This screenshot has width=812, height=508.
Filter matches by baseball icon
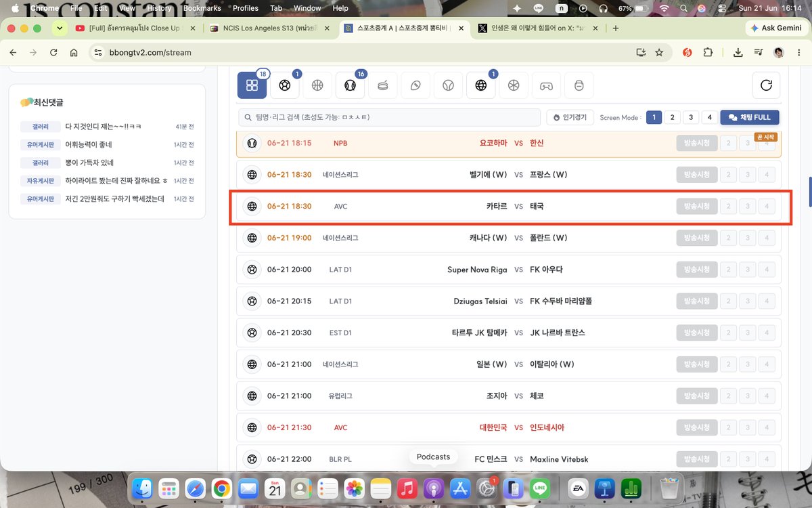[x=350, y=85]
